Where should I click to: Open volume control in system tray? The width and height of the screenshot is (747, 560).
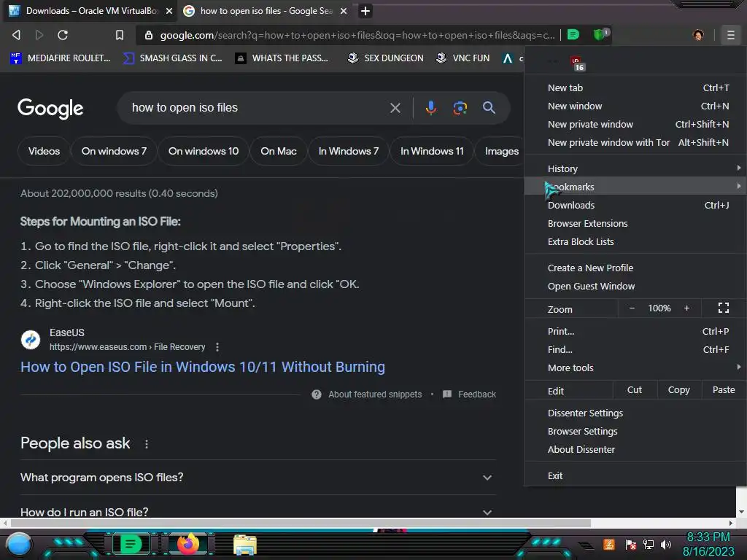pos(666,544)
